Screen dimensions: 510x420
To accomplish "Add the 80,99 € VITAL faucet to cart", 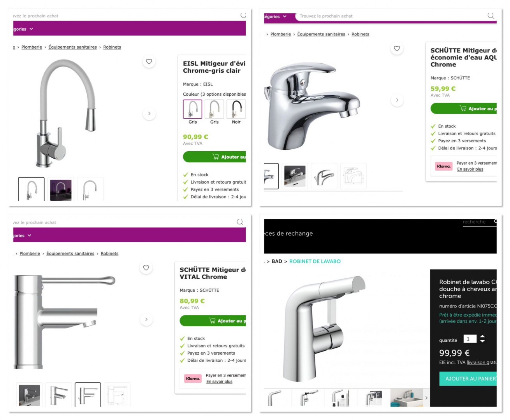I will tap(213, 321).
